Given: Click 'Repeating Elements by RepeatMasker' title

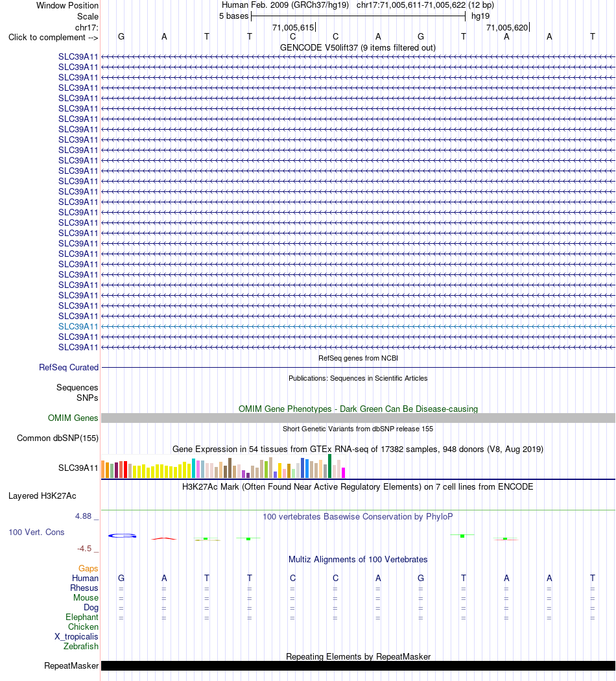Looking at the screenshot, I should point(358,656).
